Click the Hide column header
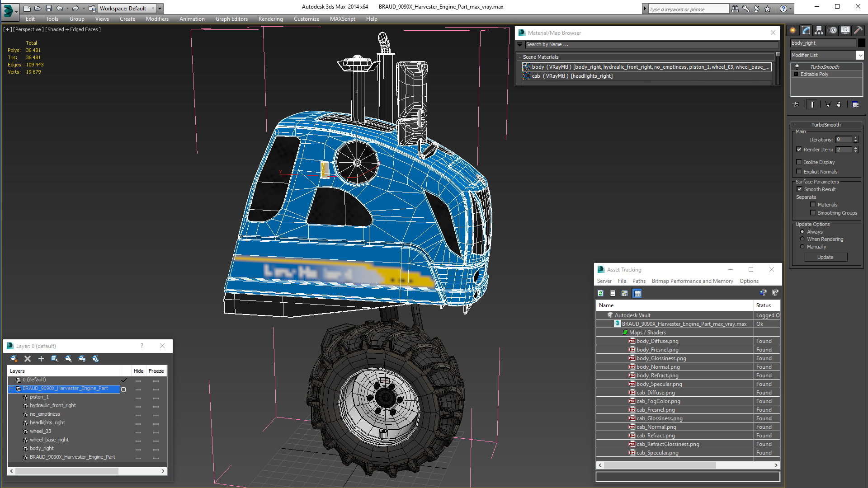 [138, 371]
